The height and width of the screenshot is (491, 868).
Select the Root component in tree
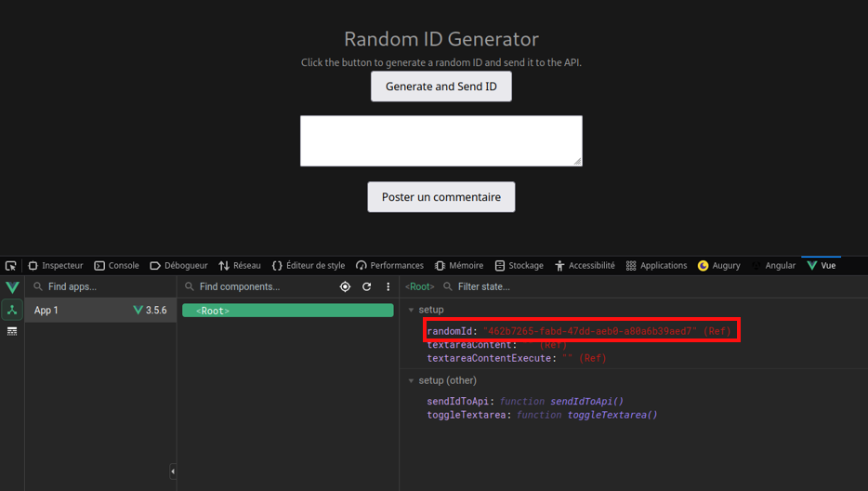click(x=288, y=311)
